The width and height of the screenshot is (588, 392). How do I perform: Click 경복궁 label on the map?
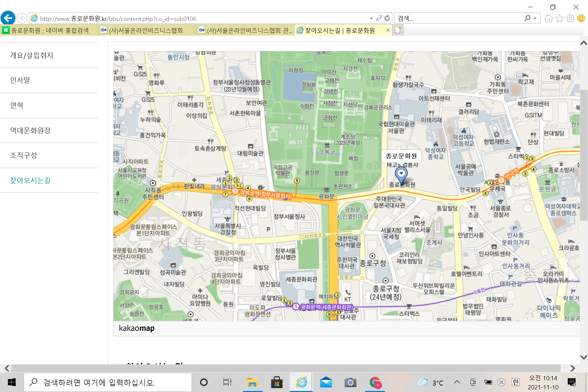pos(327,152)
